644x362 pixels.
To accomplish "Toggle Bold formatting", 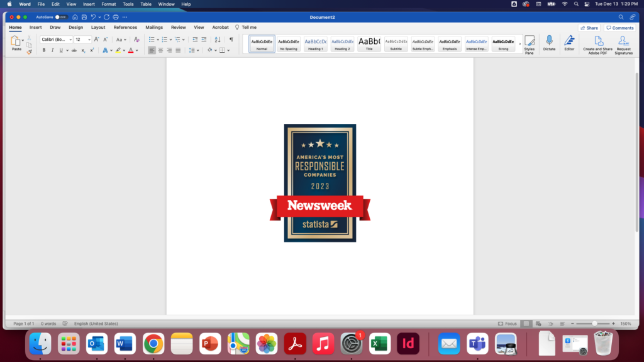I will tap(44, 50).
